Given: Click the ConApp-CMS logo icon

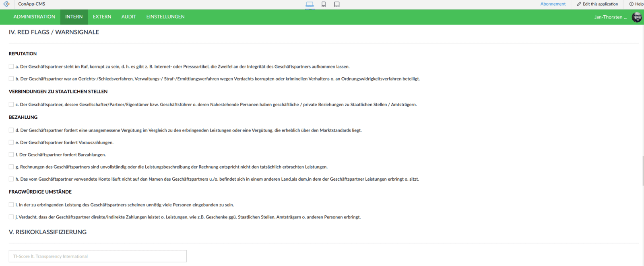Looking at the screenshot, I should (x=6, y=4).
